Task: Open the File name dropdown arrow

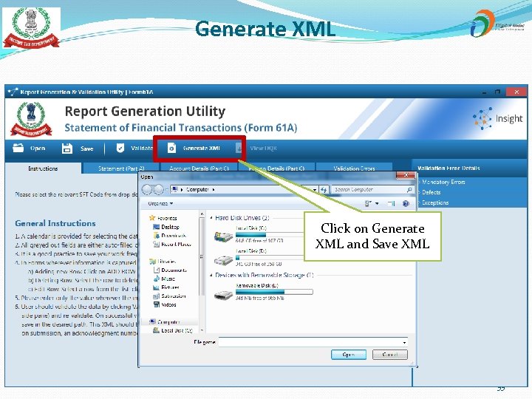Action: click(x=404, y=343)
